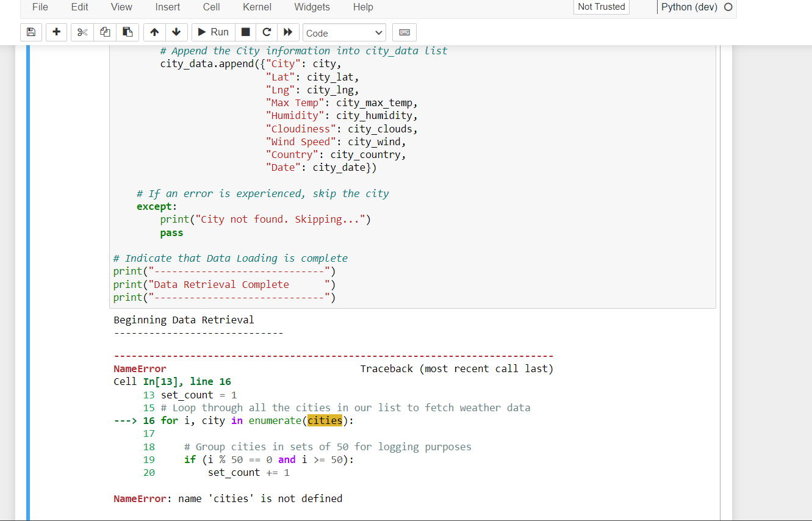Open the Widgets menu
This screenshot has width=812, height=521.
(x=312, y=7)
